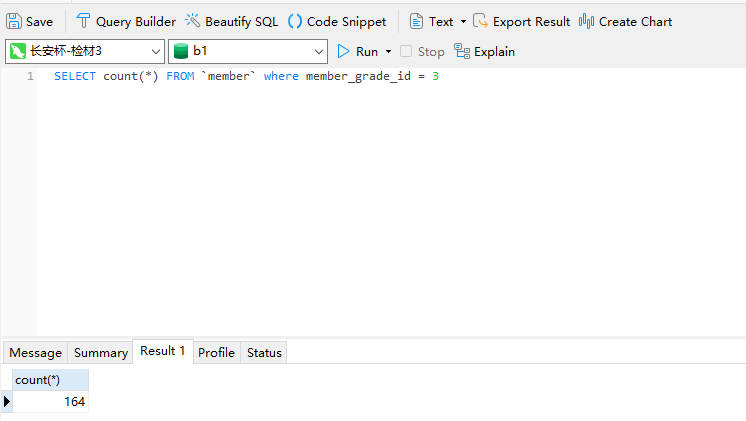Open the Profile tab
746x421 pixels.
pos(216,352)
